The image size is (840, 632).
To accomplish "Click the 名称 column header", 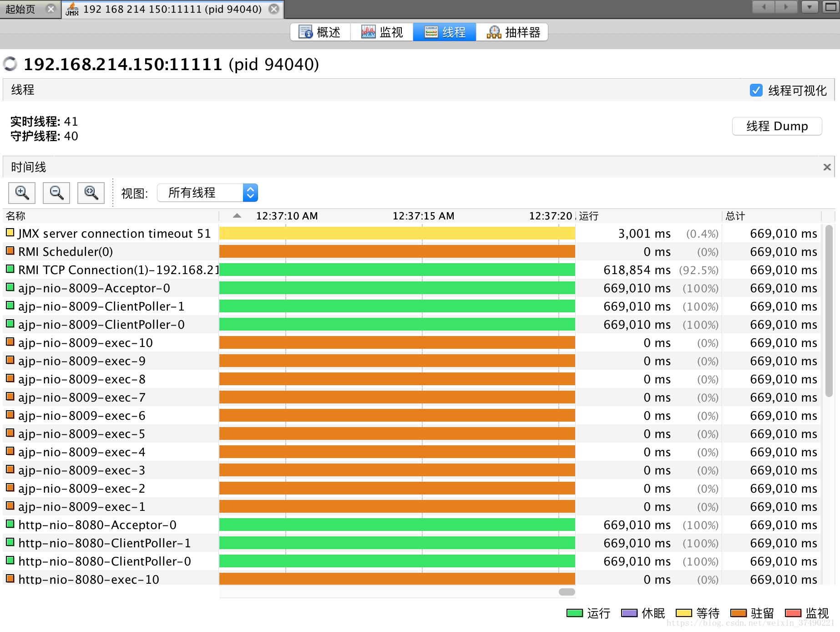I will click(111, 216).
